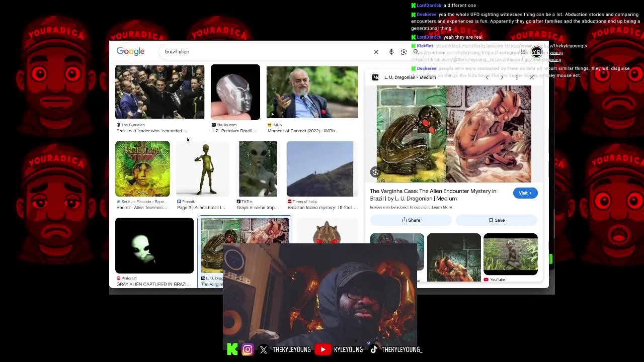Open middle related image thumbnail

[454, 257]
